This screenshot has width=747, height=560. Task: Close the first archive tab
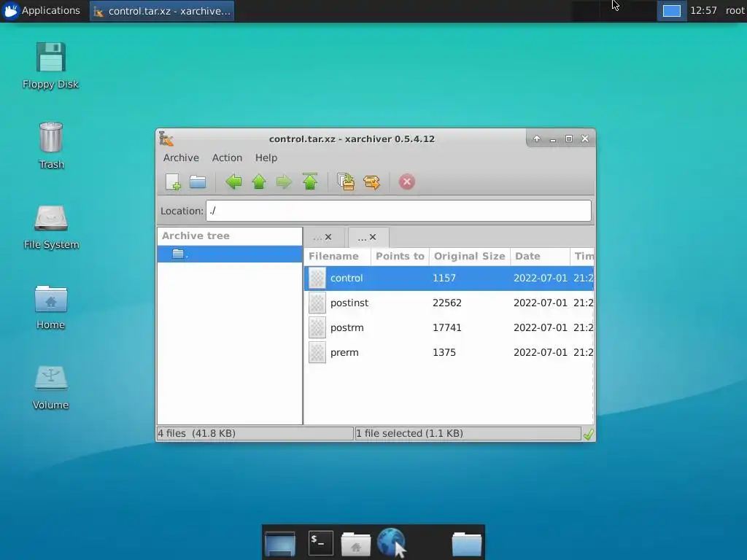coord(328,237)
